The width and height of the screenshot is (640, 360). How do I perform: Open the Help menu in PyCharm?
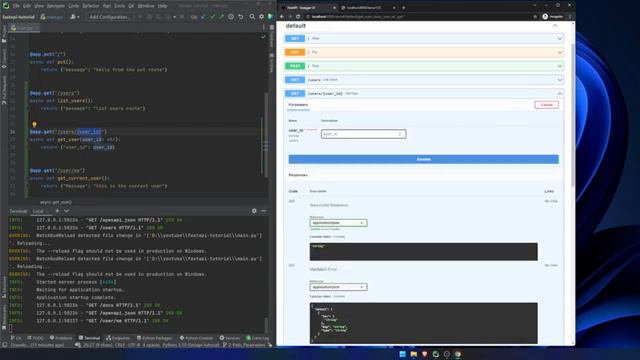coord(162,6)
